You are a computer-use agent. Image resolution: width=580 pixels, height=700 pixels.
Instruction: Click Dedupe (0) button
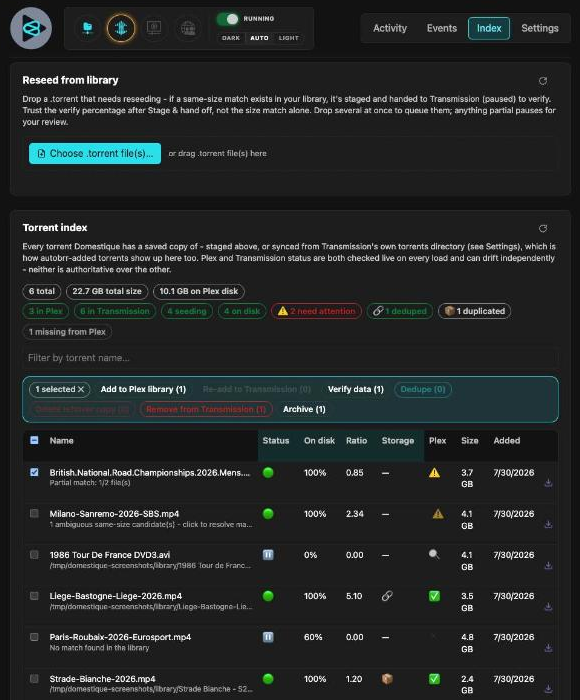click(x=423, y=389)
